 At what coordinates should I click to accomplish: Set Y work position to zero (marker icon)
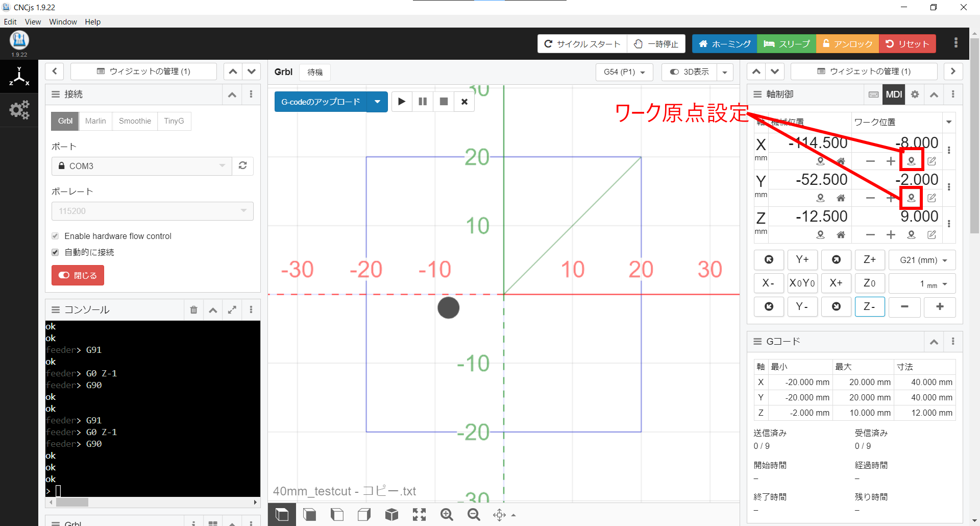(911, 198)
